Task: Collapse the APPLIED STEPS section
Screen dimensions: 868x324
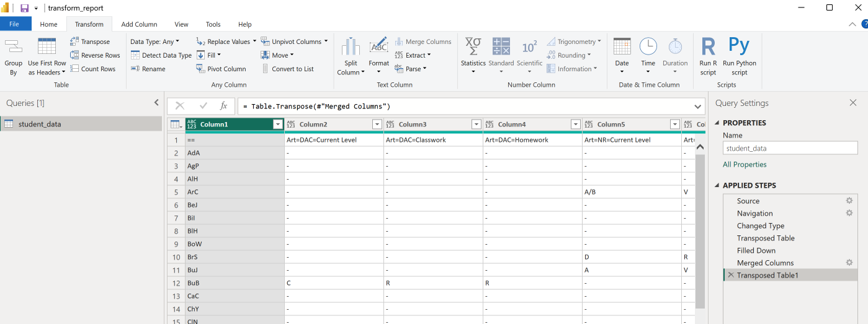Action: click(x=718, y=185)
